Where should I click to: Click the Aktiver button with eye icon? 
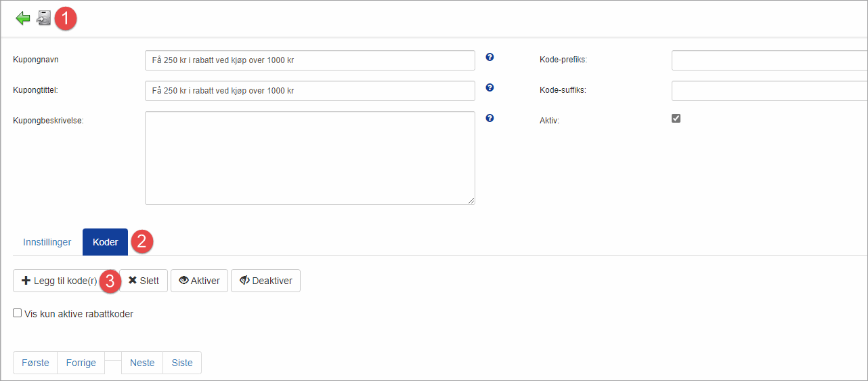point(199,281)
